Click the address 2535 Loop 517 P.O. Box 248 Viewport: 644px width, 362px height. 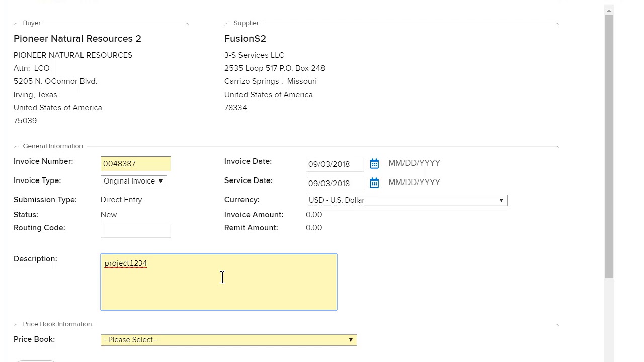coord(275,68)
